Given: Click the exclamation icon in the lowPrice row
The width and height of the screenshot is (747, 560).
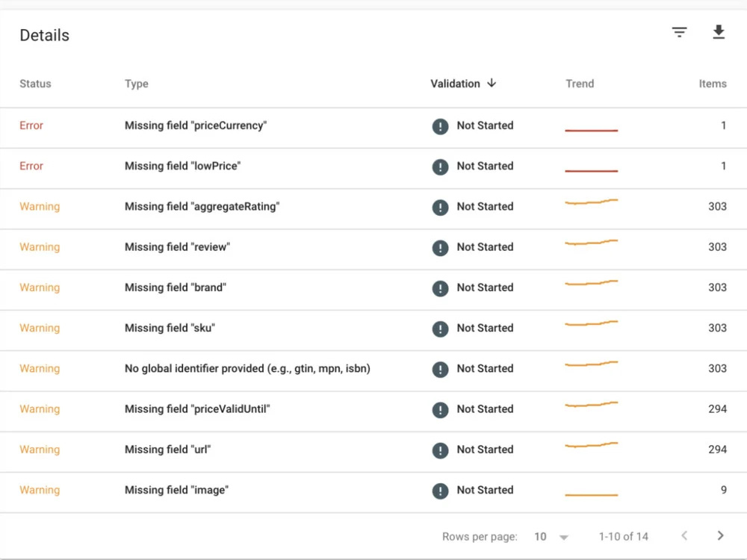Looking at the screenshot, I should tap(440, 167).
